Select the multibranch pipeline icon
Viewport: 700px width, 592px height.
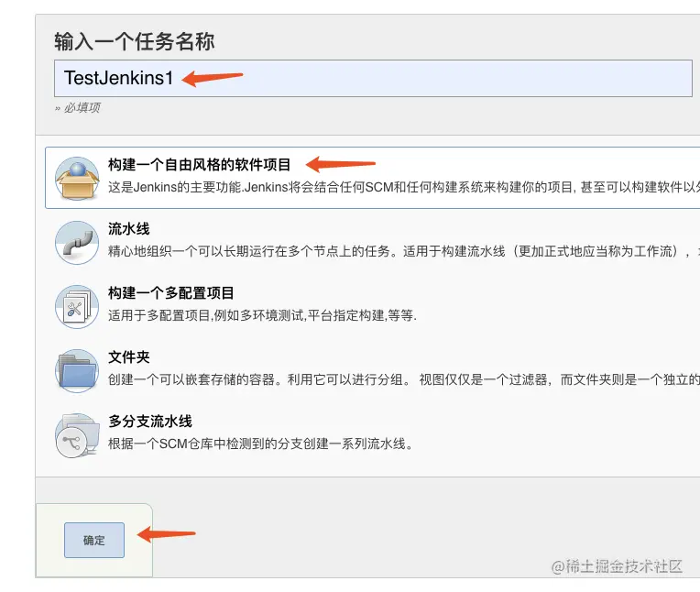[77, 435]
